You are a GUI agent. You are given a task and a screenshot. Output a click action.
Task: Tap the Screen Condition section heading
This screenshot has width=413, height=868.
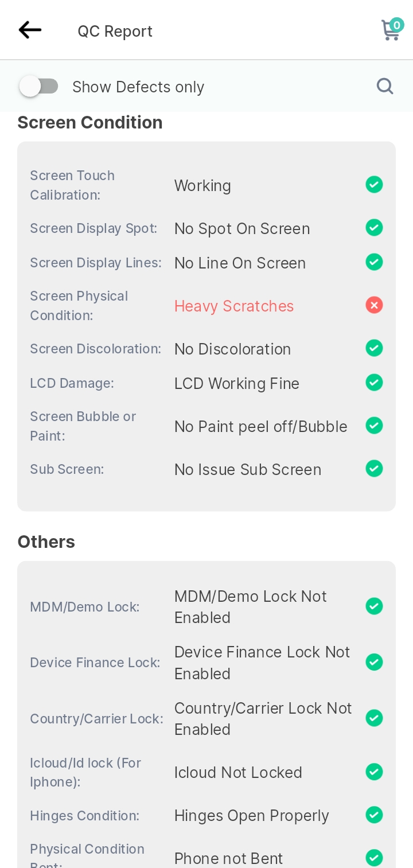point(90,122)
